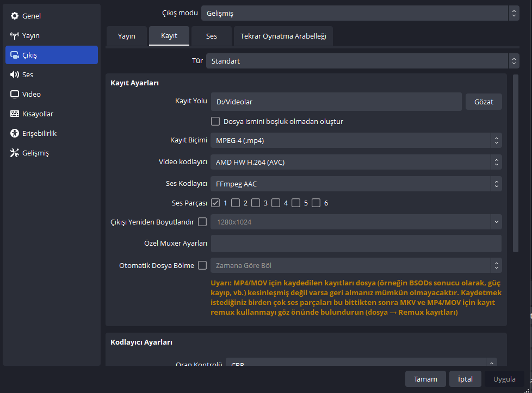This screenshot has height=393, width=532.
Task: Click the Gelişmiş tools icon
Action: coord(15,153)
